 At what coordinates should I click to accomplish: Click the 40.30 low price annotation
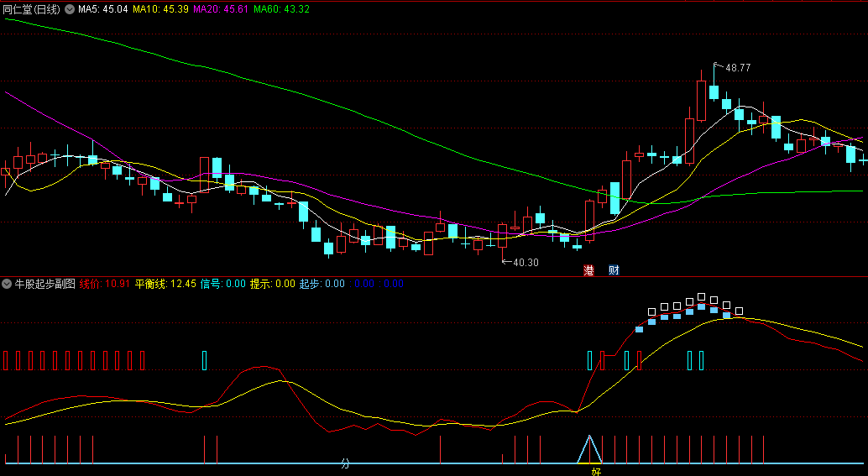point(526,263)
